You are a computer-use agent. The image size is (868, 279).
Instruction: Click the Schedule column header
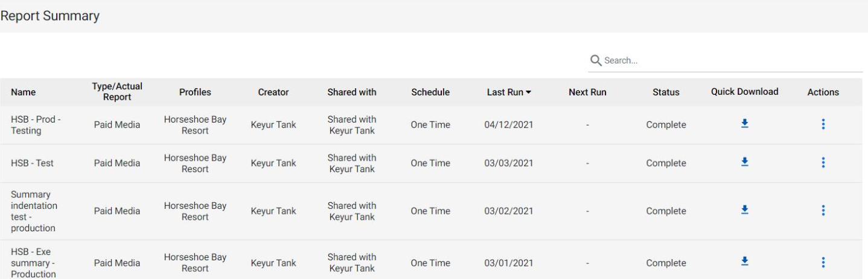pyautogui.click(x=430, y=92)
